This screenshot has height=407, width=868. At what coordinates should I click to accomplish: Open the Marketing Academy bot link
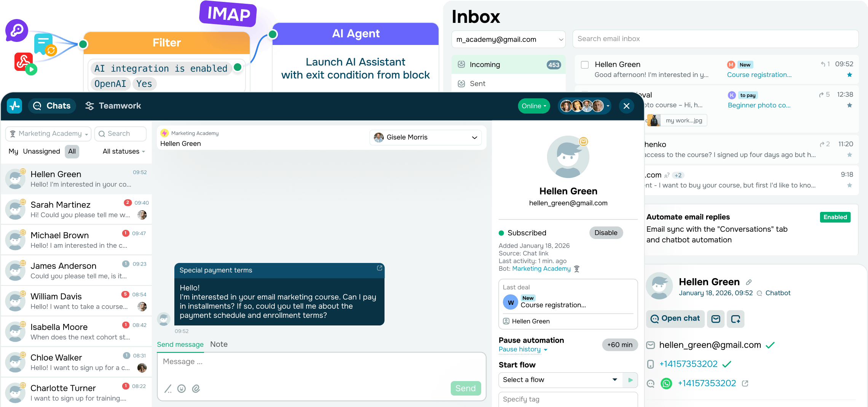[541, 269]
